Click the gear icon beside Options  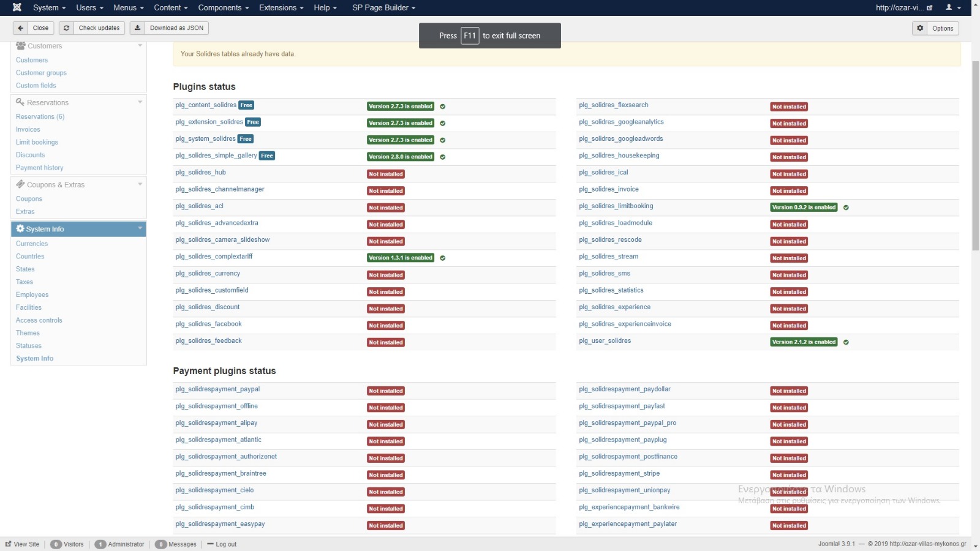(x=920, y=28)
